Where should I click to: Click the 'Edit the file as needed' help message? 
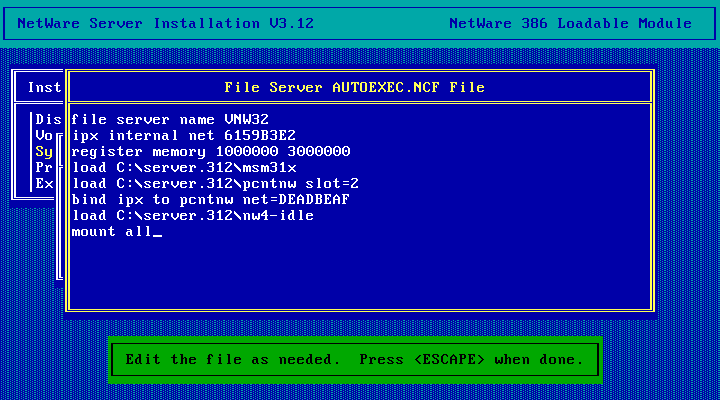pyautogui.click(x=354, y=359)
